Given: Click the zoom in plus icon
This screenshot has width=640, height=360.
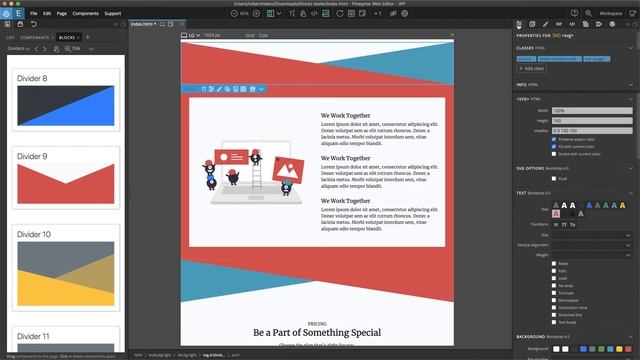Looking at the screenshot, I should [256, 13].
